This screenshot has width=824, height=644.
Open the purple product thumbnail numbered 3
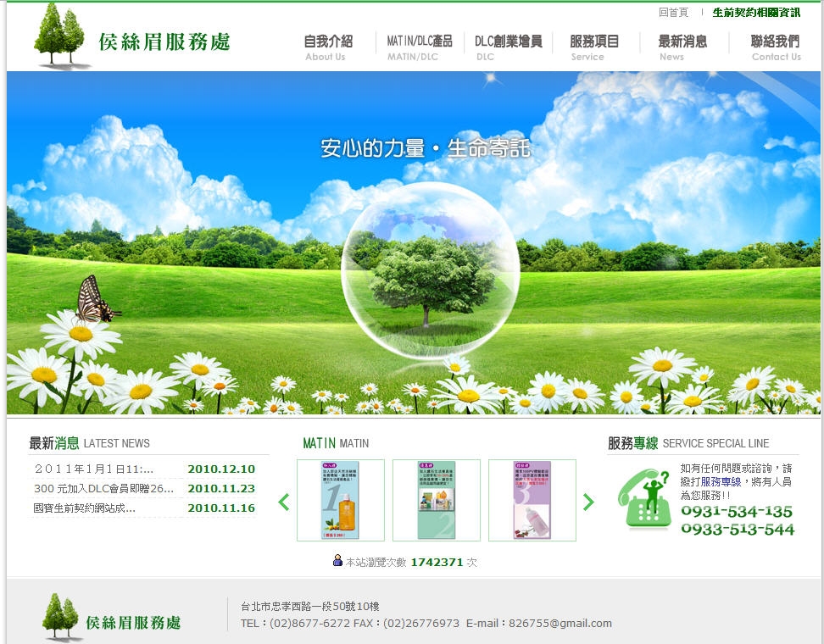point(532,500)
